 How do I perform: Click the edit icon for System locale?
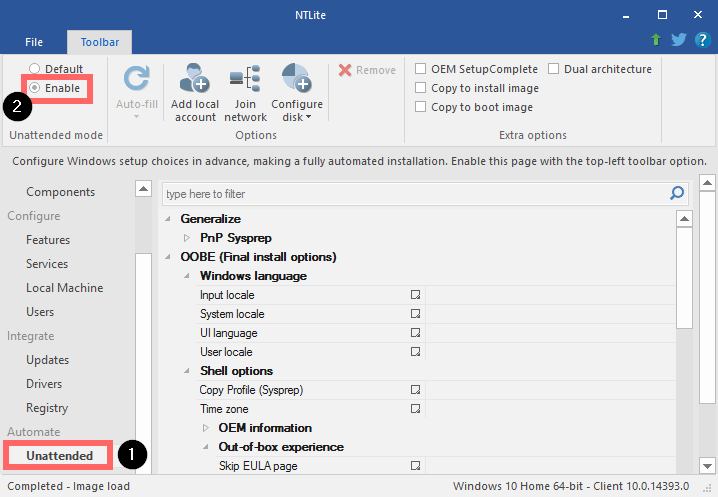(415, 314)
